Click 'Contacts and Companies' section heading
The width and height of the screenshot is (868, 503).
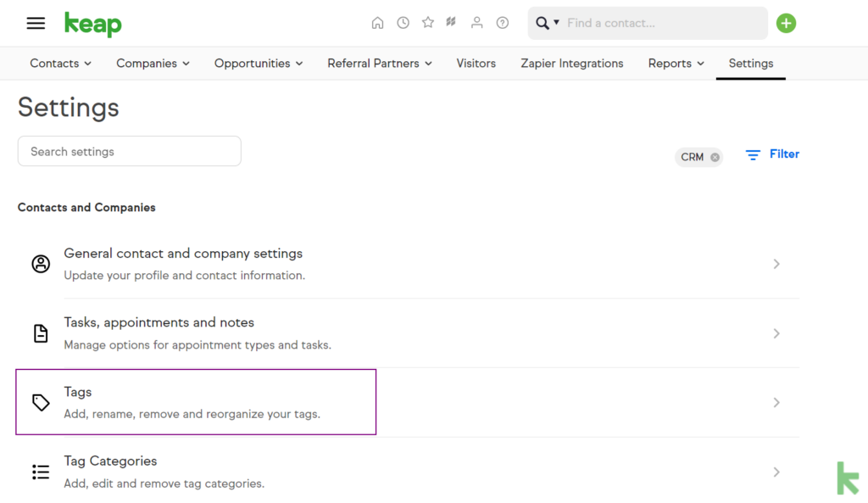(86, 207)
